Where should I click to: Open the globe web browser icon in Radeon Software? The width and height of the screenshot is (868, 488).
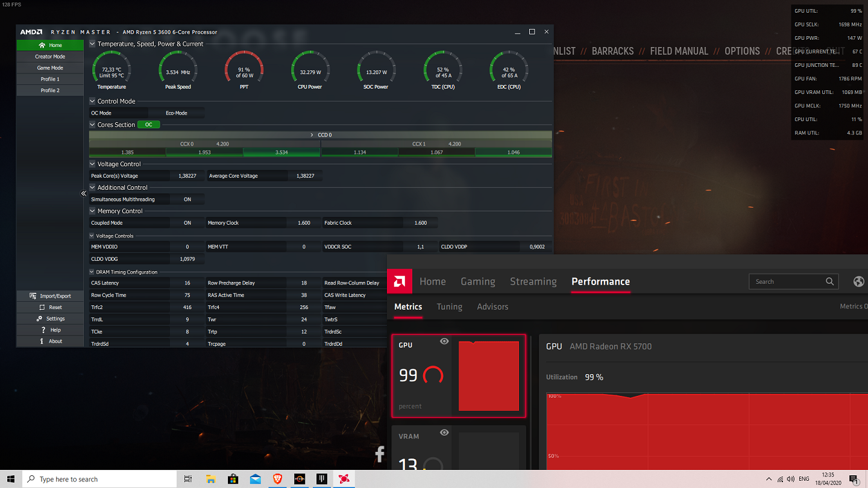coord(859,281)
